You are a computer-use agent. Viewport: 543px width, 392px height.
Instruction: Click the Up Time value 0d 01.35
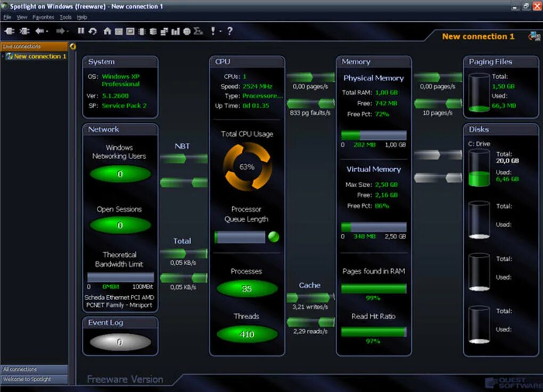[256, 105]
